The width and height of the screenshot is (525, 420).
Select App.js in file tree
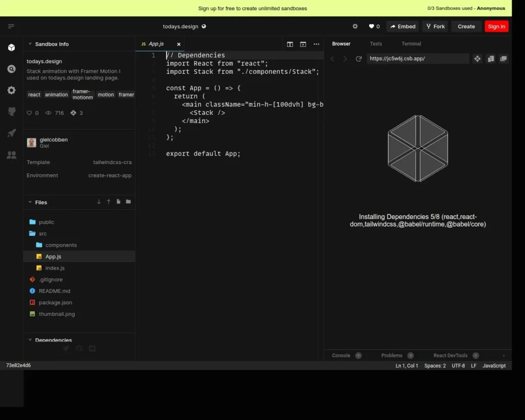79,256
